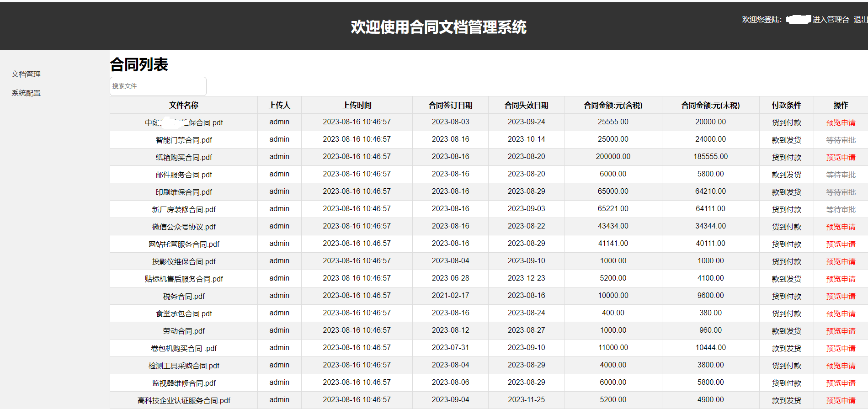Viewport: 868px width, 409px height.
Task: Click 预览申请 for 纸箱购买合同.pdf
Action: (841, 157)
